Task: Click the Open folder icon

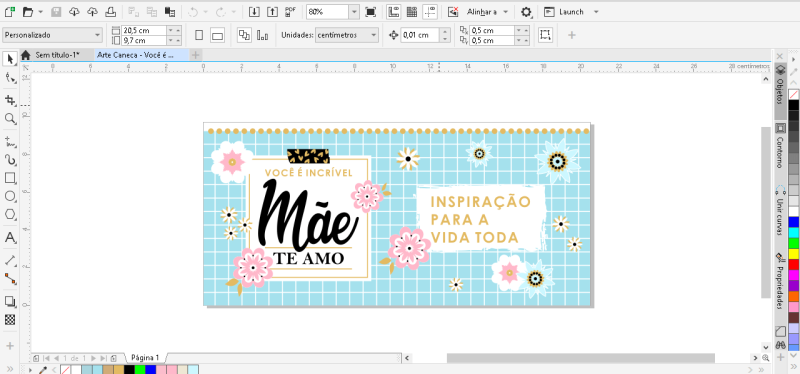Action: 28,11
